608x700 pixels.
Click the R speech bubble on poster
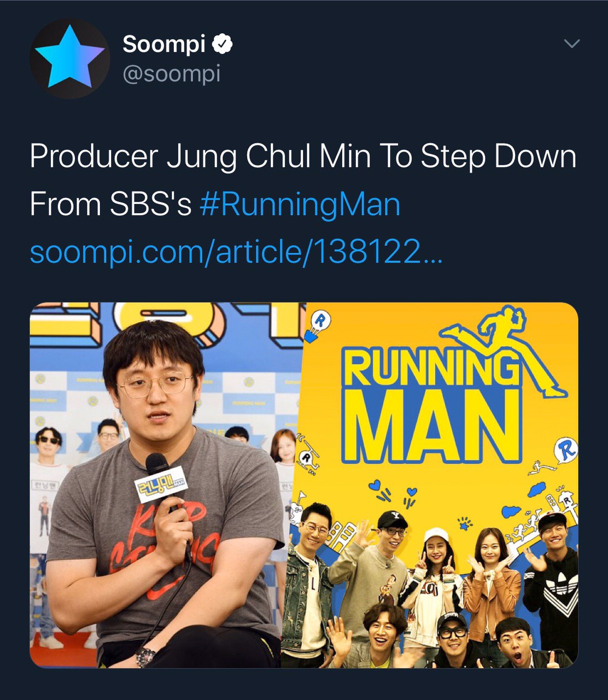click(566, 451)
